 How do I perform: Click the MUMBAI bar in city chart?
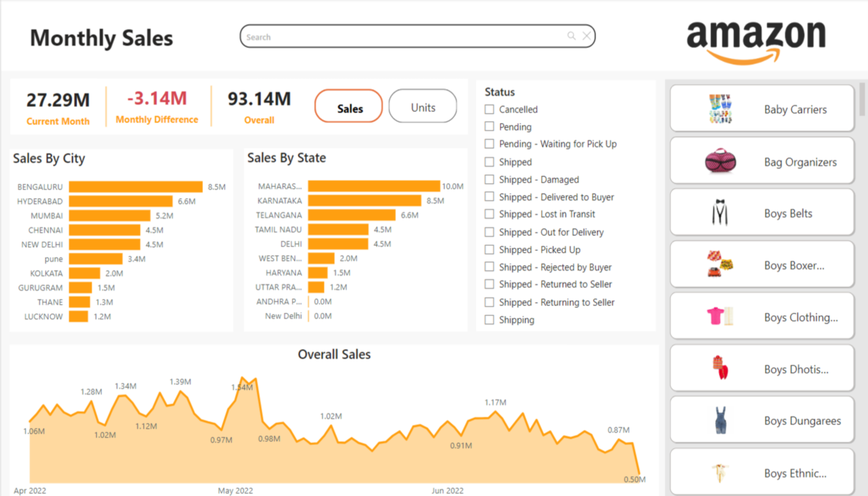tap(110, 215)
